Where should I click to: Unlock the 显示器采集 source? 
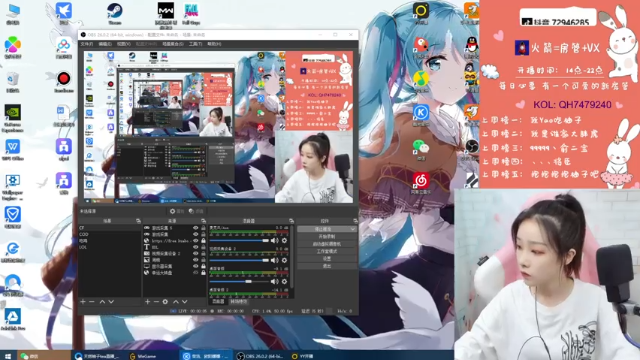203,266
